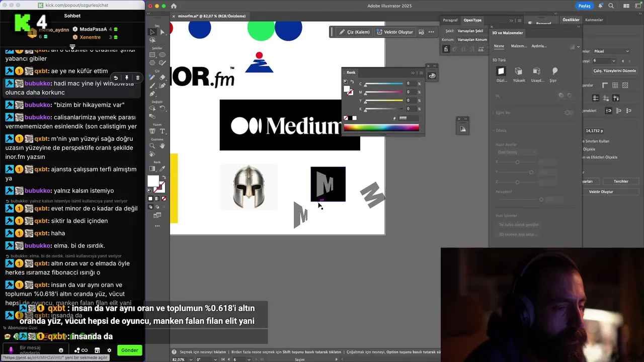Viewport: 644px width, 362px height.
Task: Swap fill and stroke in toolbar
Action: tap(163, 177)
